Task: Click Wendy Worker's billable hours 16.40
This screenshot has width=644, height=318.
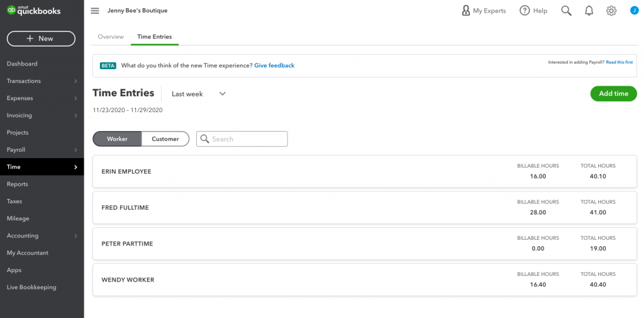Action: pos(538,285)
